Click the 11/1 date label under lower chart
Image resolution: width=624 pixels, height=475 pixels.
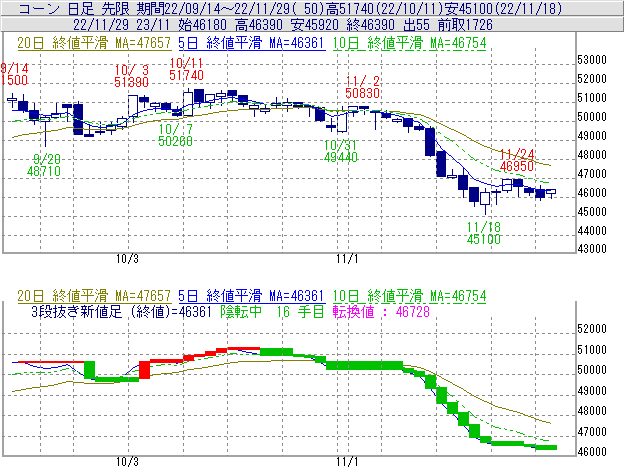coord(347,462)
